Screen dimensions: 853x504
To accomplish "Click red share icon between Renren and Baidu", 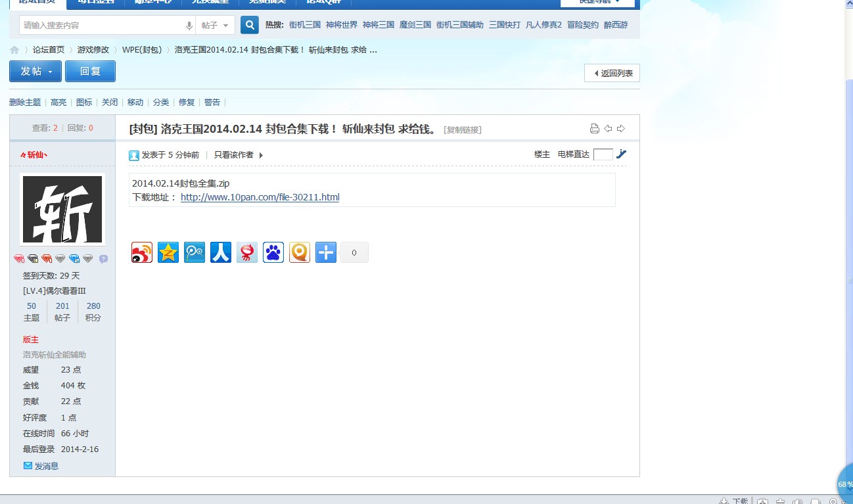I will [x=247, y=252].
